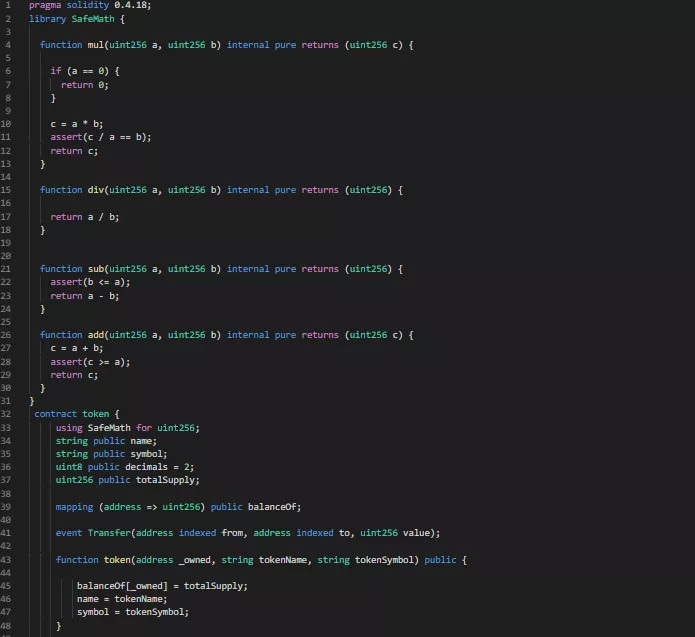Click 'assert(c / a == b);' line
This screenshot has width=695, height=637.
click(101, 137)
